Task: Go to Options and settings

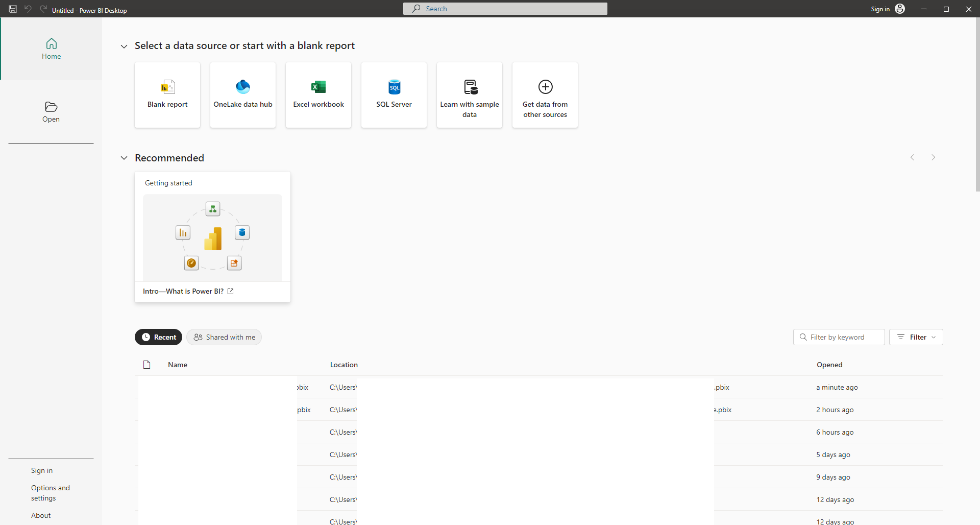Action: (x=50, y=492)
